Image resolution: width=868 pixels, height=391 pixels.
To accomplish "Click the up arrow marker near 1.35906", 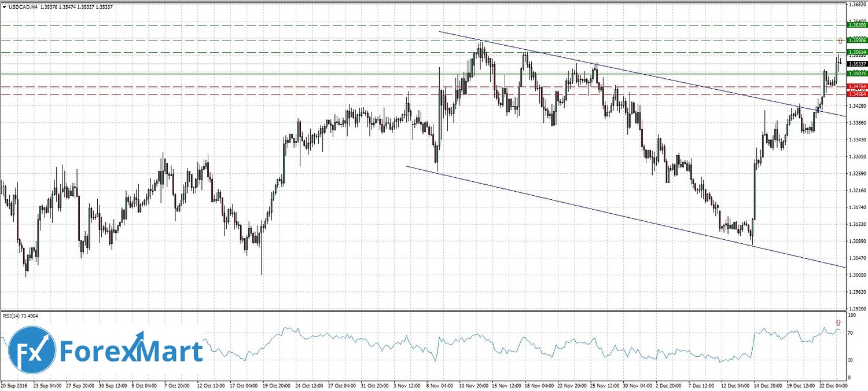I will coord(840,41).
